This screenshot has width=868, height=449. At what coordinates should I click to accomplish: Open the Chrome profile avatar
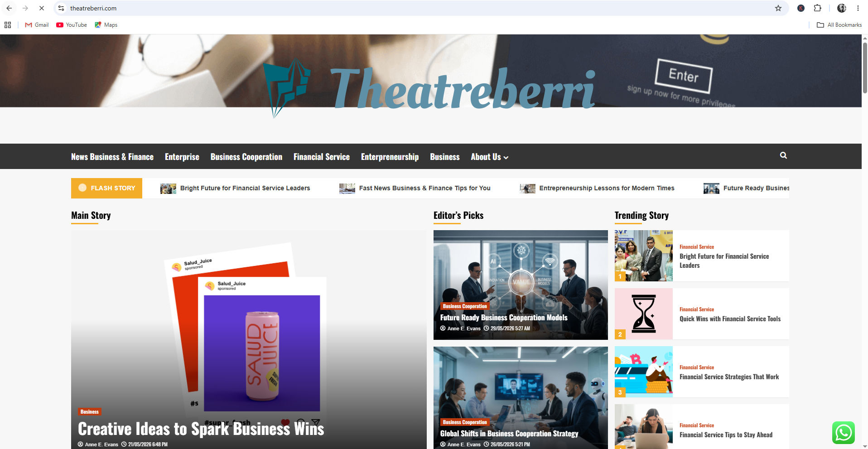coord(842,8)
